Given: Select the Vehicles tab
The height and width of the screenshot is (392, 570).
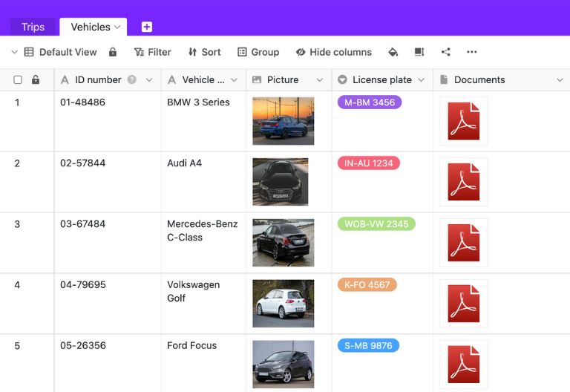Looking at the screenshot, I should [91, 27].
